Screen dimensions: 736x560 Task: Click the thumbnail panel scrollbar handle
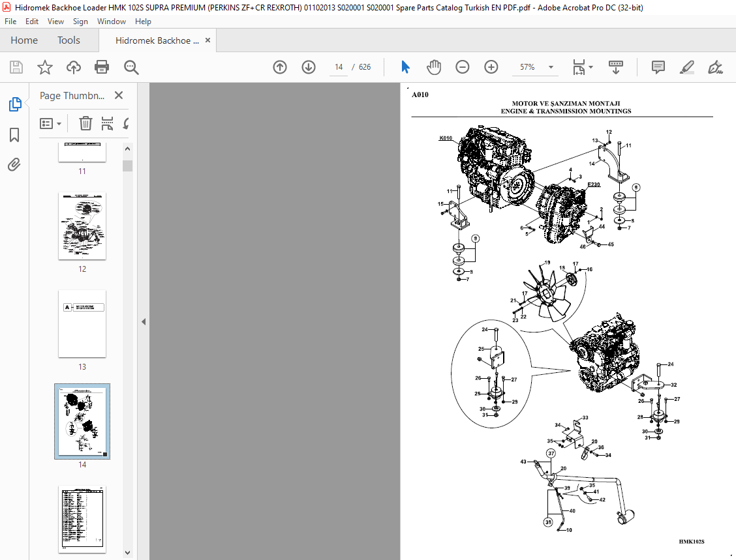tap(127, 166)
